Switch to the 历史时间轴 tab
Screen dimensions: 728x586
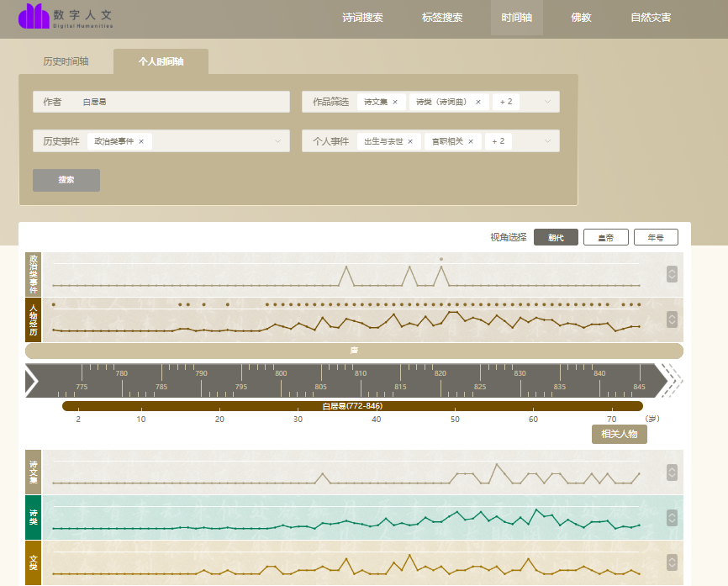click(x=66, y=61)
